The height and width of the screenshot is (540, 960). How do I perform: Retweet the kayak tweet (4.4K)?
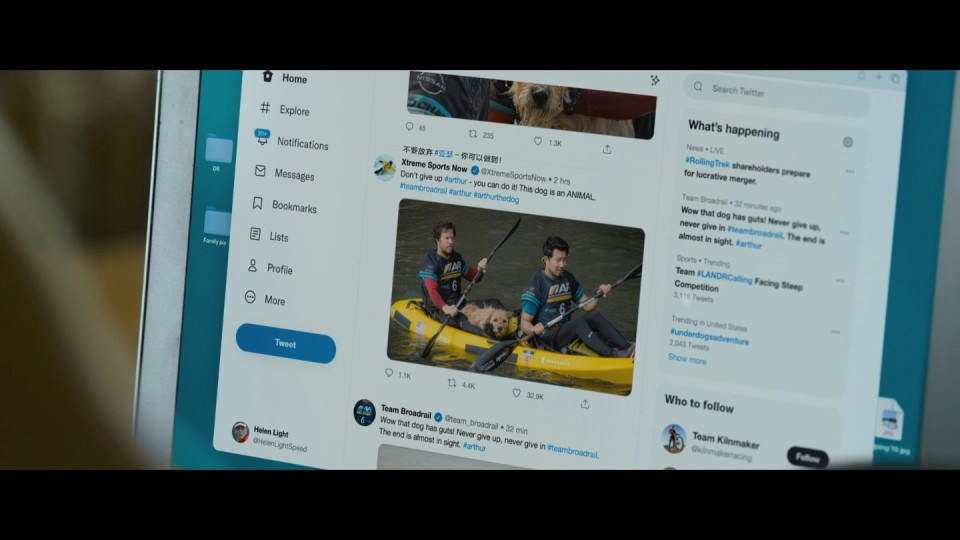tap(462, 384)
